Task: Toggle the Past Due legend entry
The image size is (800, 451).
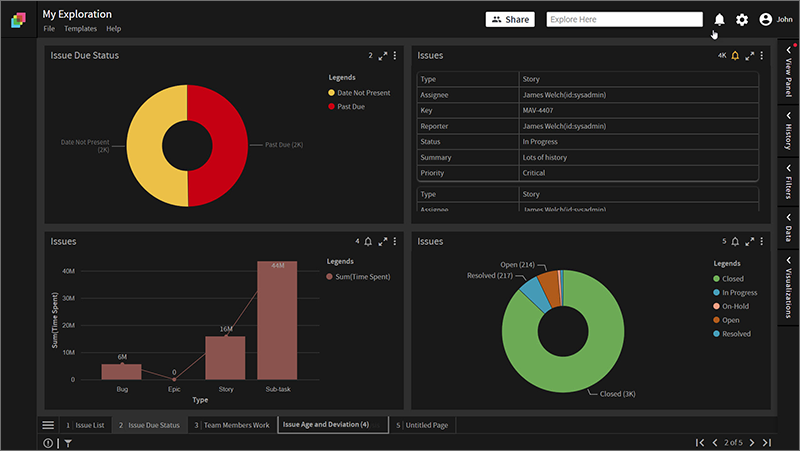Action: 346,107
